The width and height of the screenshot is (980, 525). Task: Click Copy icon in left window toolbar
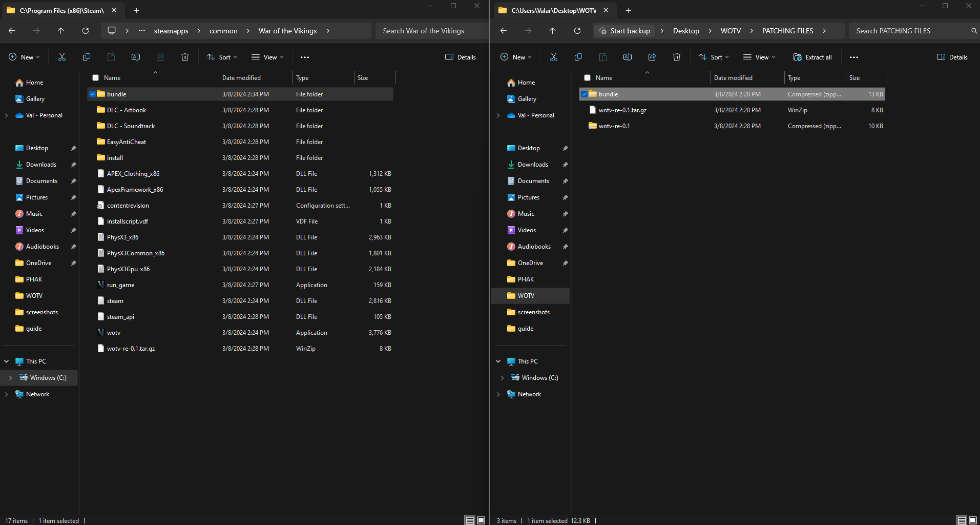(87, 57)
